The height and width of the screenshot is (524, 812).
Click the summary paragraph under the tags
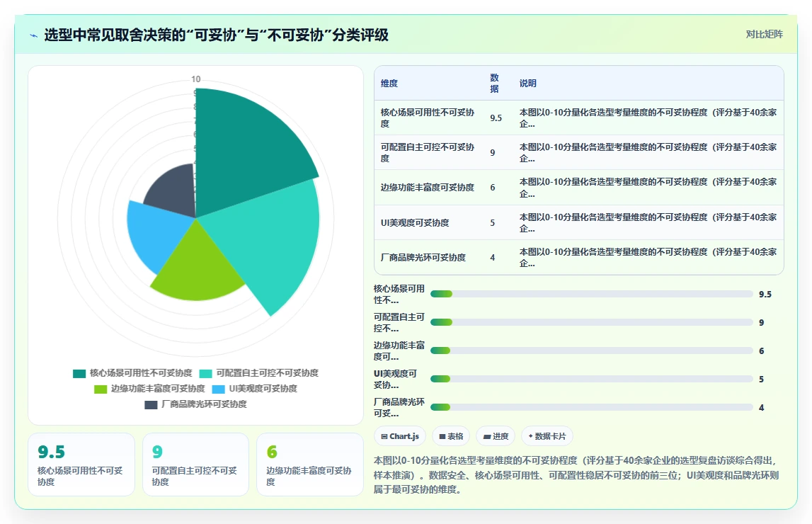(x=576, y=475)
